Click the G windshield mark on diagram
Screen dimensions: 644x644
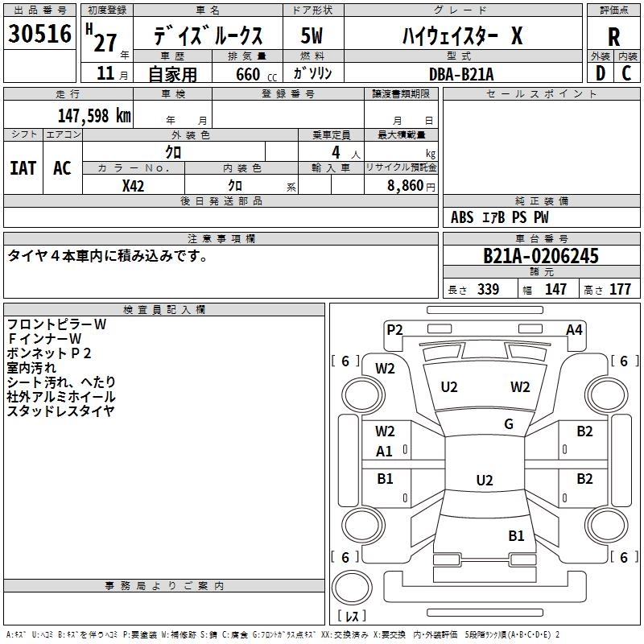click(509, 424)
